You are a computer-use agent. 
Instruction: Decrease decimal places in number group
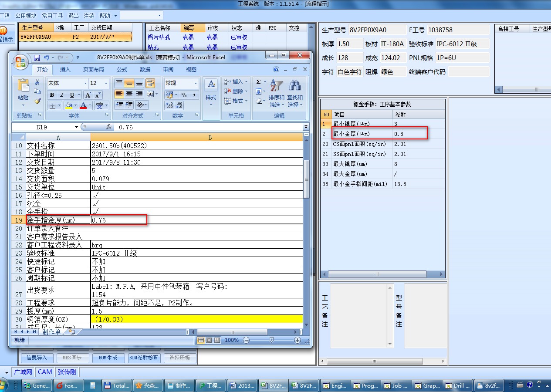(x=179, y=105)
